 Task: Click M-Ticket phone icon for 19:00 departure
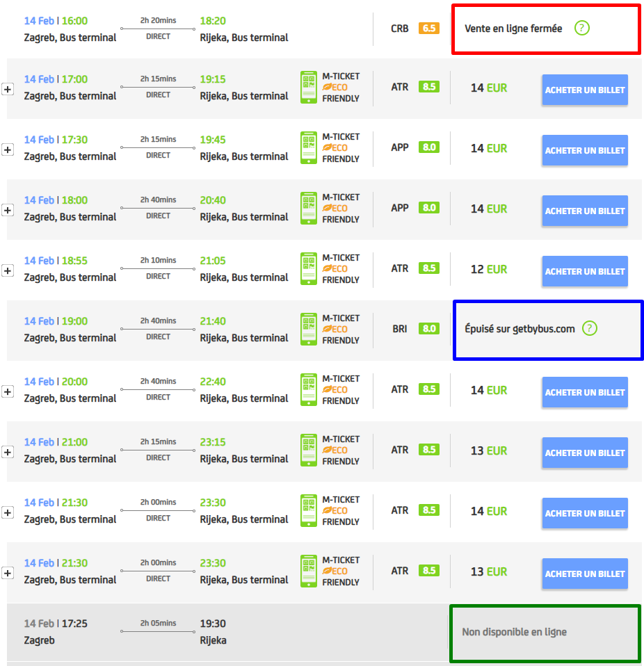[308, 330]
